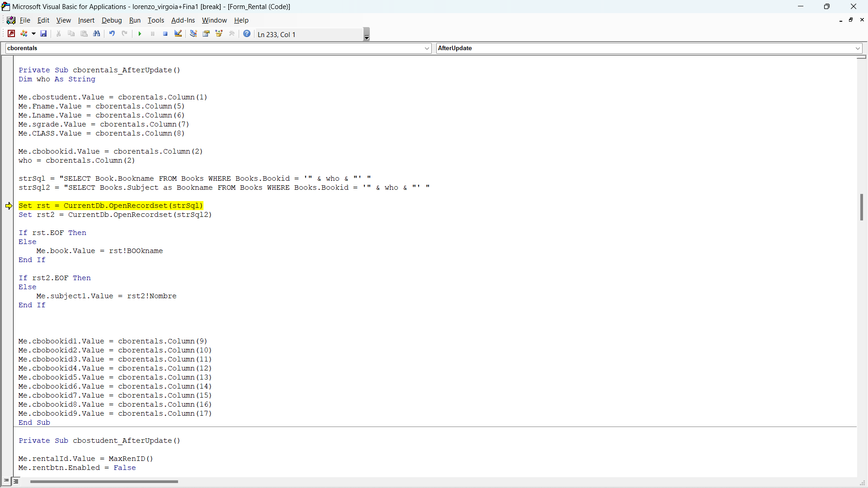868x488 pixels.
Task: Click the Undo arrow icon
Action: [x=112, y=34]
